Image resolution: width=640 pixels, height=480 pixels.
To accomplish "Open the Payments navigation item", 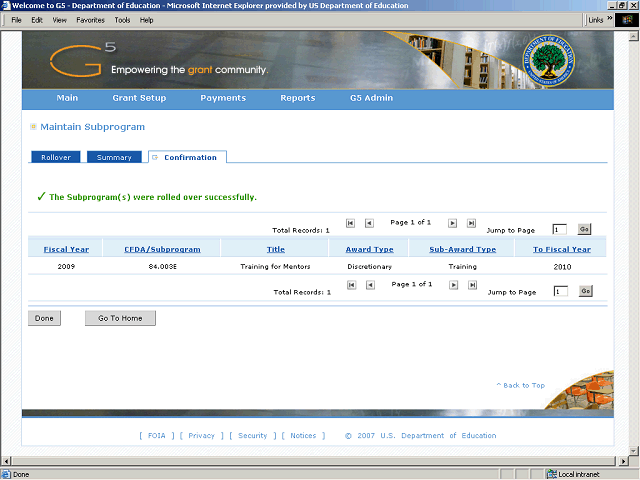I will coord(223,98).
